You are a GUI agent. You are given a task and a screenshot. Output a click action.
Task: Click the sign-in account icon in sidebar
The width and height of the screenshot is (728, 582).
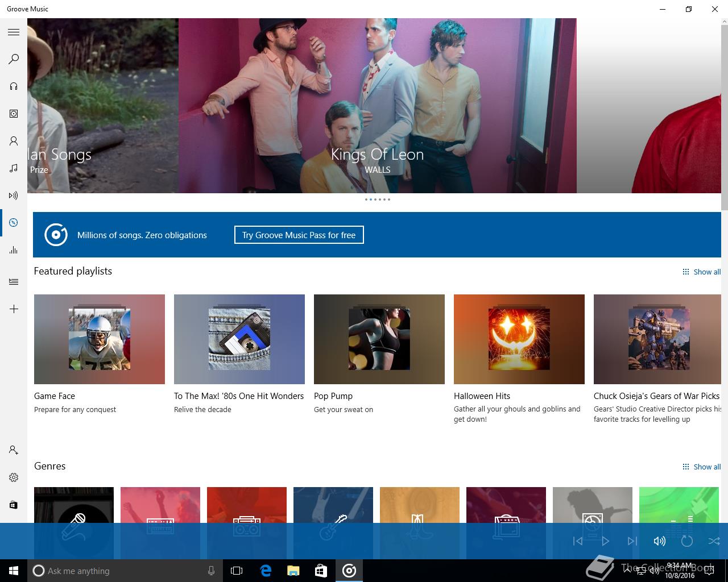point(14,450)
